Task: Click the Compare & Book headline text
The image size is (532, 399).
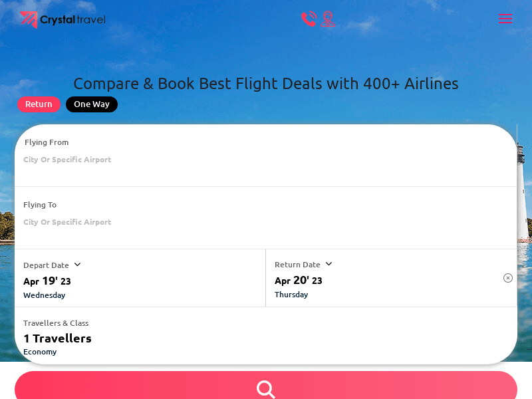Action: pyautogui.click(x=266, y=84)
